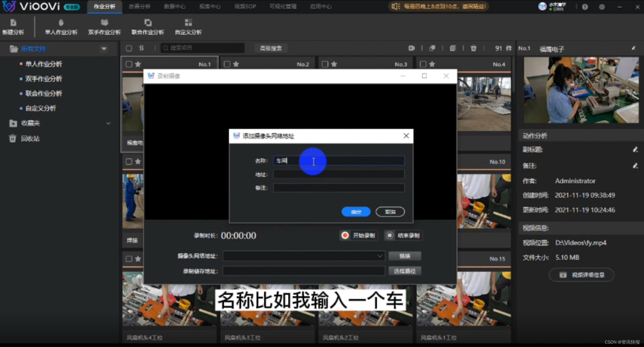Click the 新建分析 icon

pos(13,26)
